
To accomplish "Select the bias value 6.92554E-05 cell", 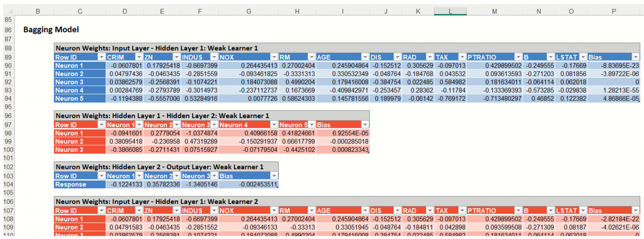I will tap(342, 133).
